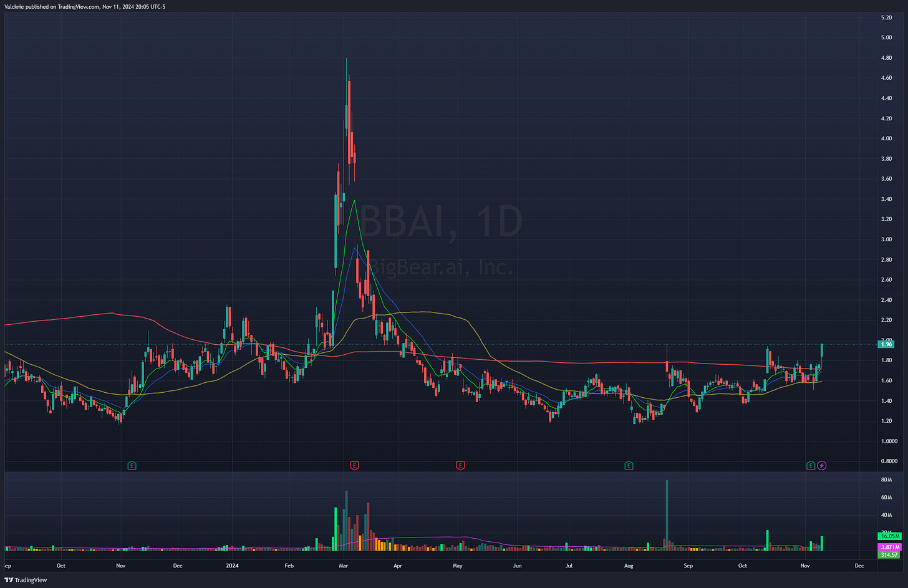
Task: Click the latest bright green volume bar
Action: (822, 543)
